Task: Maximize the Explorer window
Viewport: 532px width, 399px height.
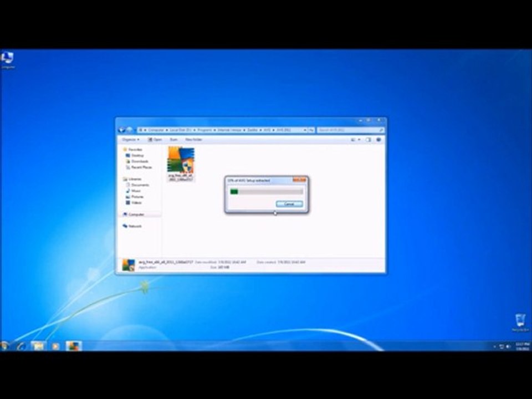Action: [x=369, y=120]
